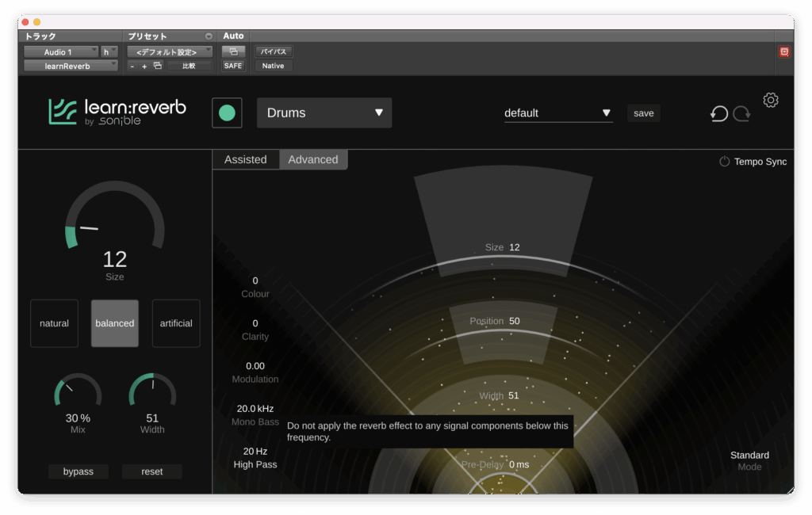Open the default preset dropdown
Image resolution: width=812 pixels, height=515 pixels.
[x=558, y=113]
